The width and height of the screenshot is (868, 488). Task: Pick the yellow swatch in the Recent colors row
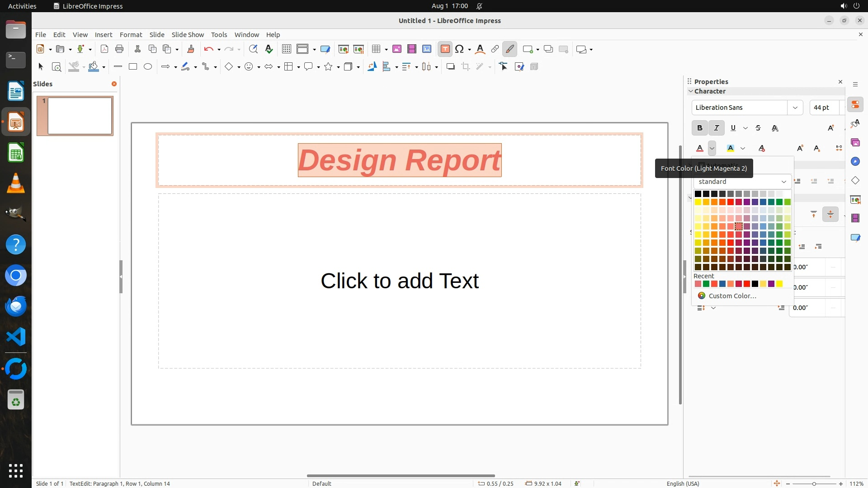779,284
